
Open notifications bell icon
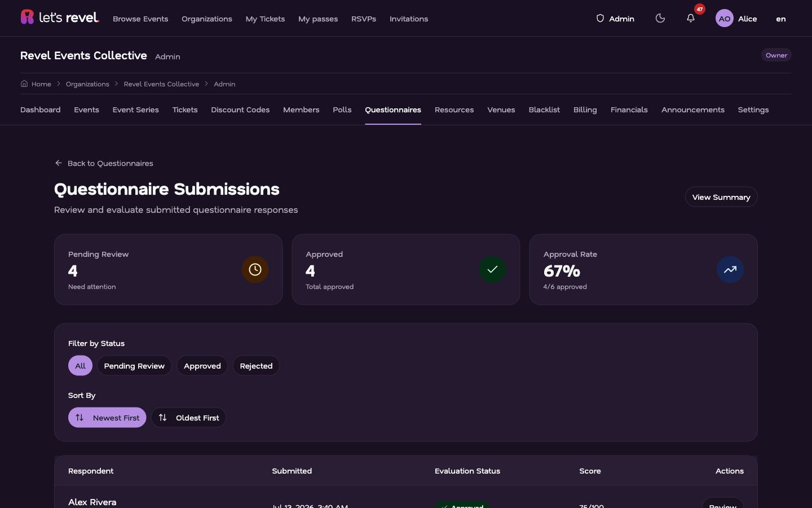691,19
